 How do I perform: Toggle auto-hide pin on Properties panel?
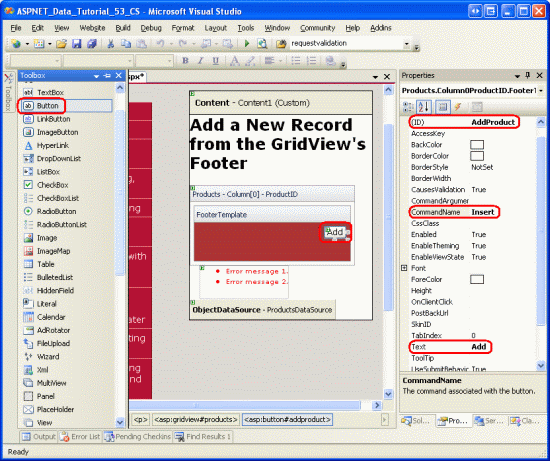528,75
